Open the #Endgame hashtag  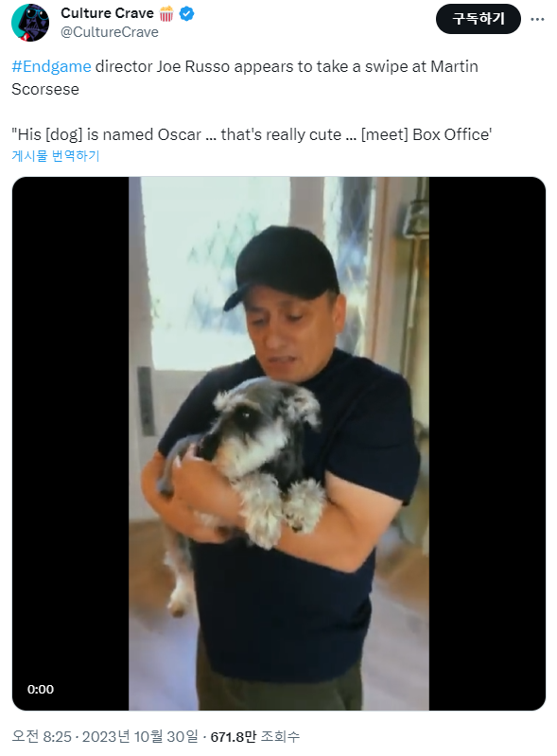point(51,66)
